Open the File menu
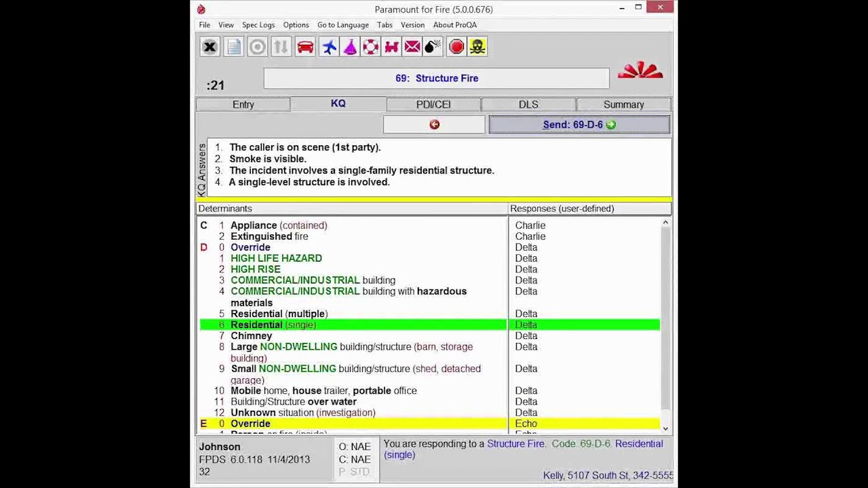 coord(204,25)
